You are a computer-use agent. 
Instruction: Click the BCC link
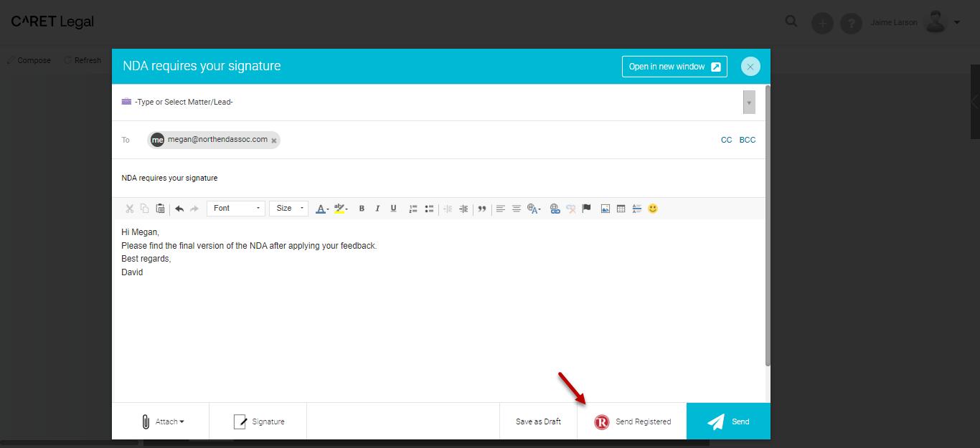(x=748, y=140)
